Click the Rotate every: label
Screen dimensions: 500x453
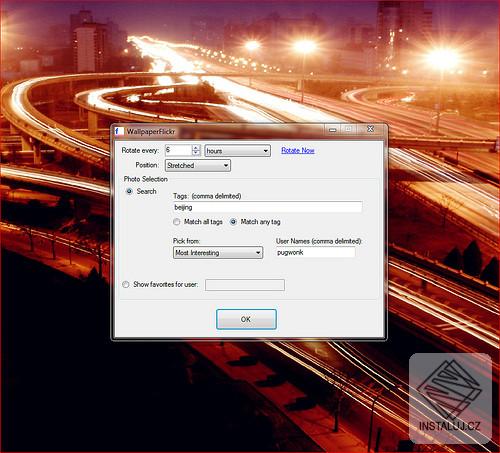140,150
